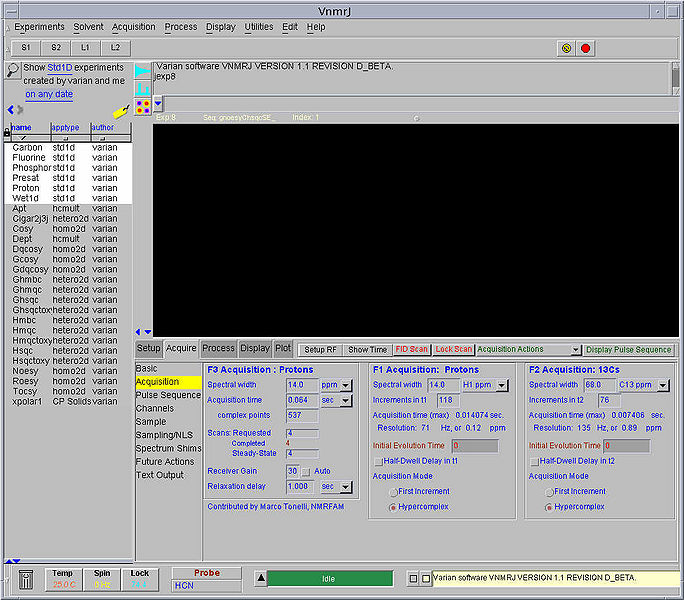Click the Receiver Gain input field
This screenshot has height=600, width=684.
coord(293,470)
